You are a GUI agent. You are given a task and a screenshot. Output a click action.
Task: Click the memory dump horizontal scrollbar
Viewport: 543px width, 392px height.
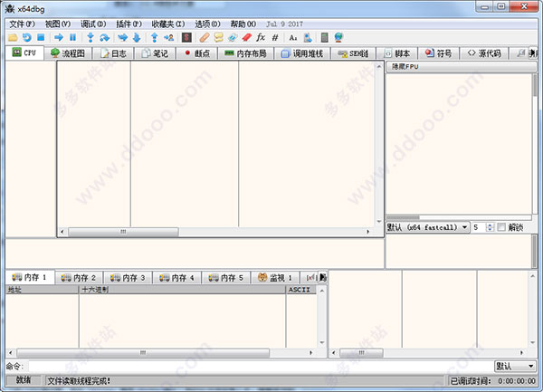click(143, 352)
